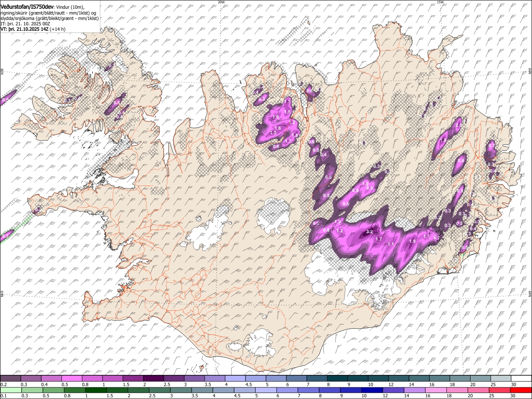Pick lower legend row swatch labeled 25
Image resolution: width=532 pixels, height=399 pixels.
point(499,390)
